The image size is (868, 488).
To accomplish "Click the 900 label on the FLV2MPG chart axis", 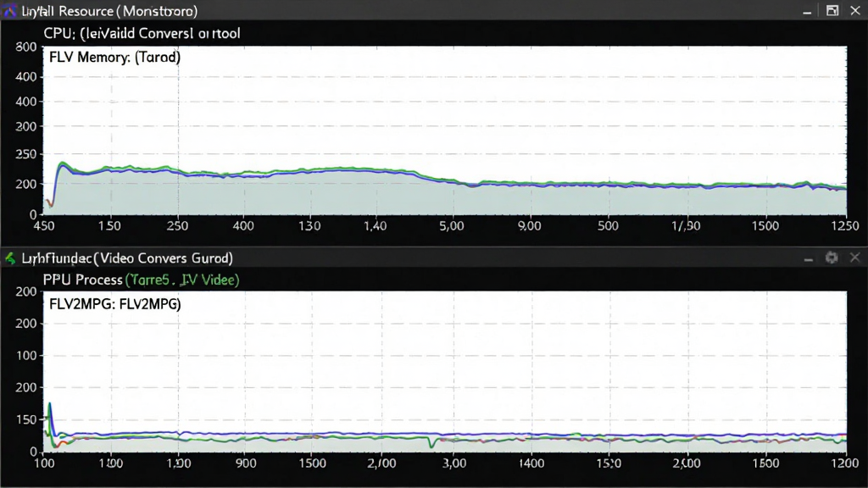I will pos(246,463).
